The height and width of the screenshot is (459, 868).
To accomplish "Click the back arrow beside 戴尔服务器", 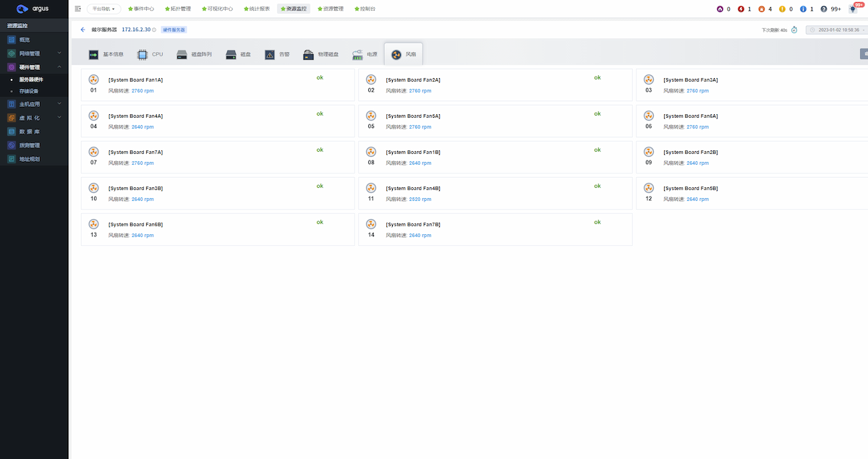I will (x=82, y=30).
